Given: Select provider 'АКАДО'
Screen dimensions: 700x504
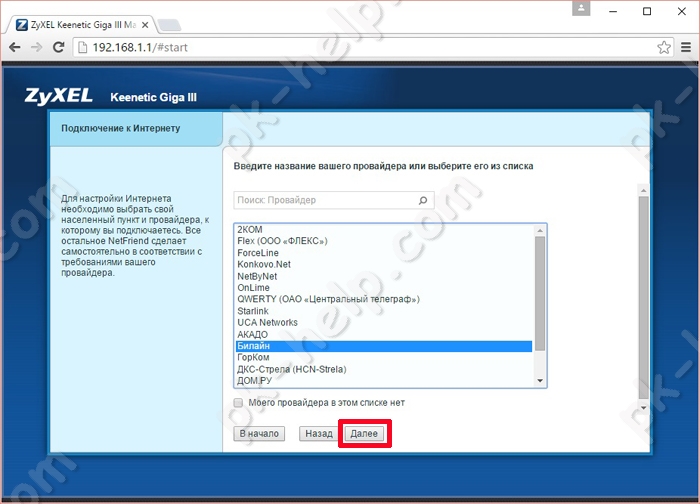Looking at the screenshot, I should (384, 334).
